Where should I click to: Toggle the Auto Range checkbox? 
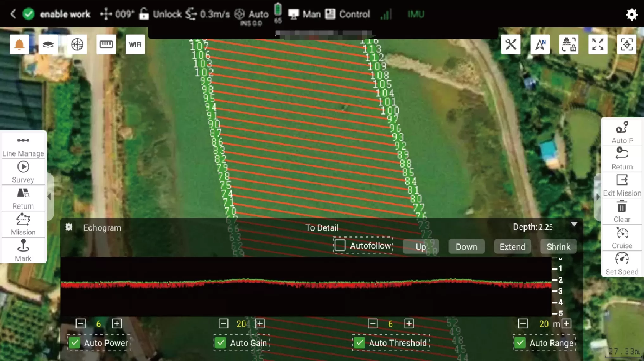(520, 343)
